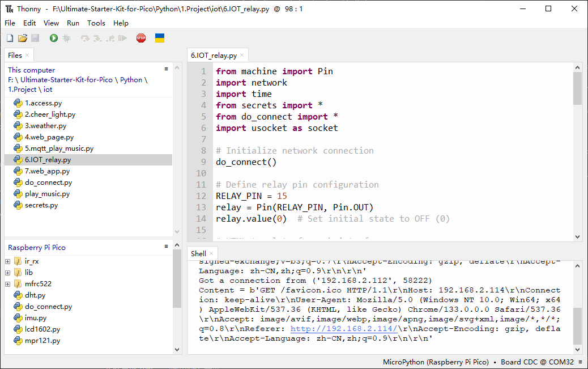This screenshot has width=588, height=369.
Task: Click the Debug bug icon
Action: [x=67, y=38]
